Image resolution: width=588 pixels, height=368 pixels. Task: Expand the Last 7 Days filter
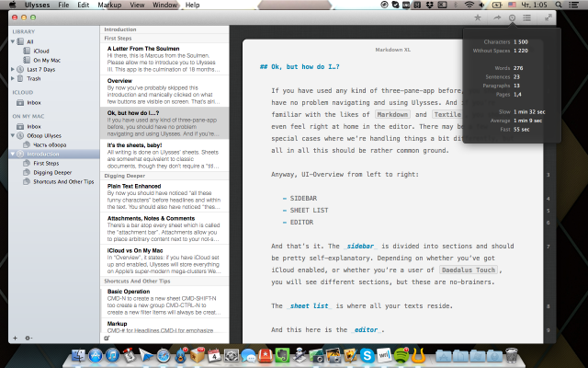pos(13,69)
